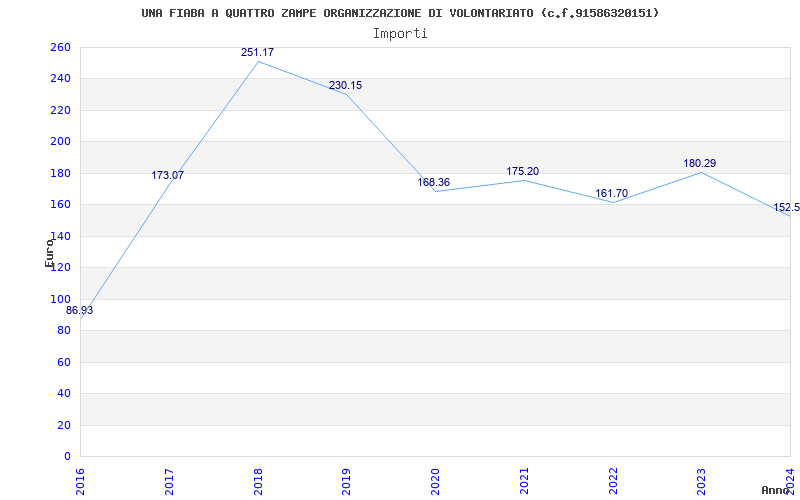Select the 161.70 data label
The image size is (800, 500).
pos(611,193)
